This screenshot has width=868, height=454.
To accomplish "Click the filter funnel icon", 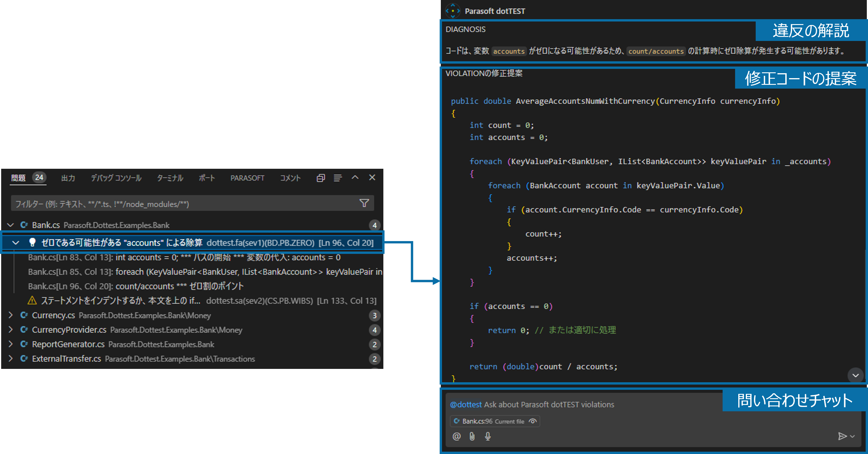I will 364,203.
